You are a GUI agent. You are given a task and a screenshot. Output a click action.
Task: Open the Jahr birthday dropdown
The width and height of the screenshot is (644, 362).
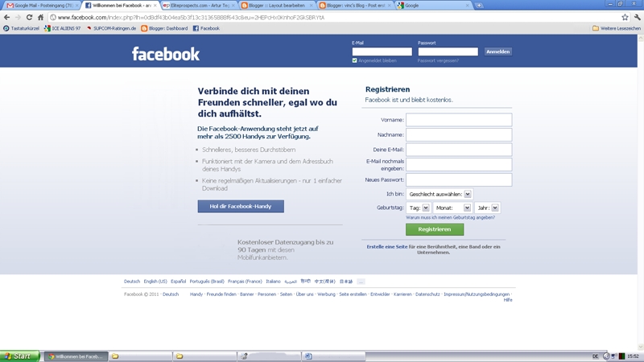tap(487, 208)
